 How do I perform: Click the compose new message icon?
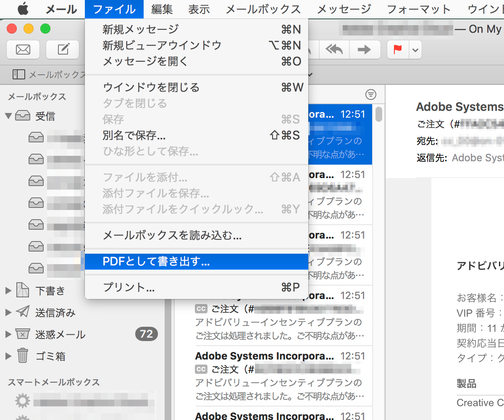pyautogui.click(x=63, y=50)
